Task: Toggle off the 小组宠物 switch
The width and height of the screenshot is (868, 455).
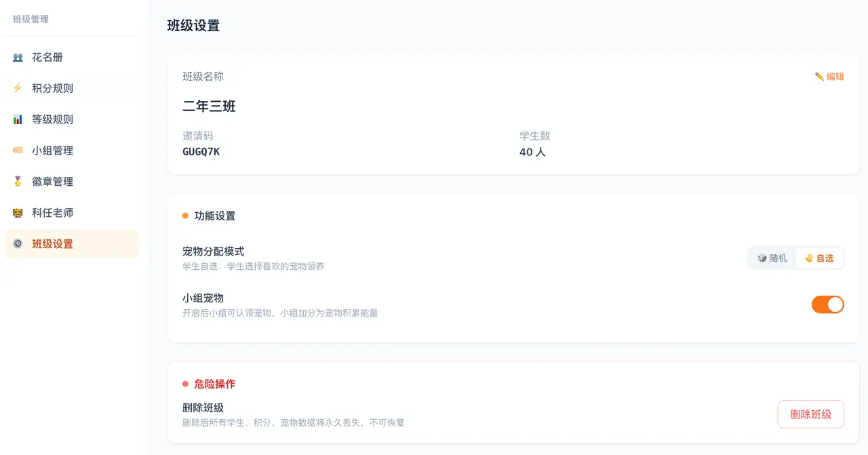Action: point(827,304)
